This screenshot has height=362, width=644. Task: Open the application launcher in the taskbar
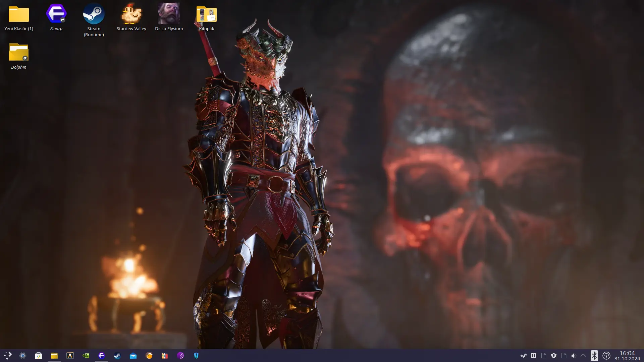point(8,356)
